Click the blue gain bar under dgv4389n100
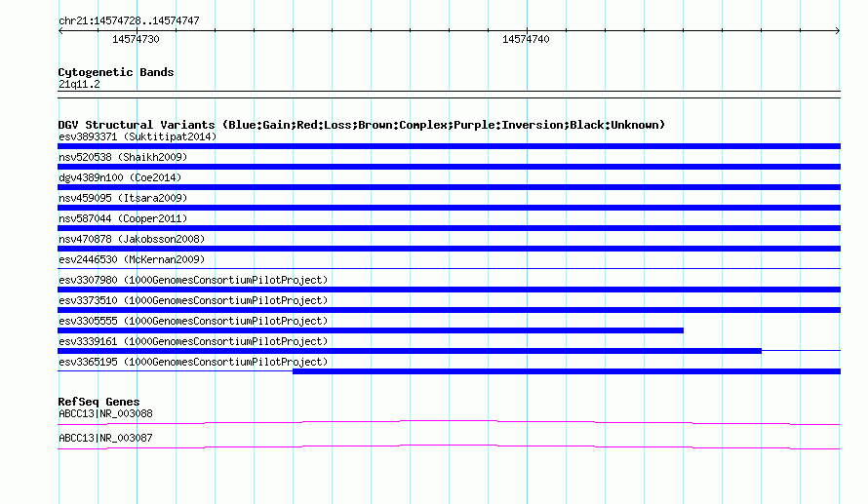The image size is (868, 504). pos(449,187)
